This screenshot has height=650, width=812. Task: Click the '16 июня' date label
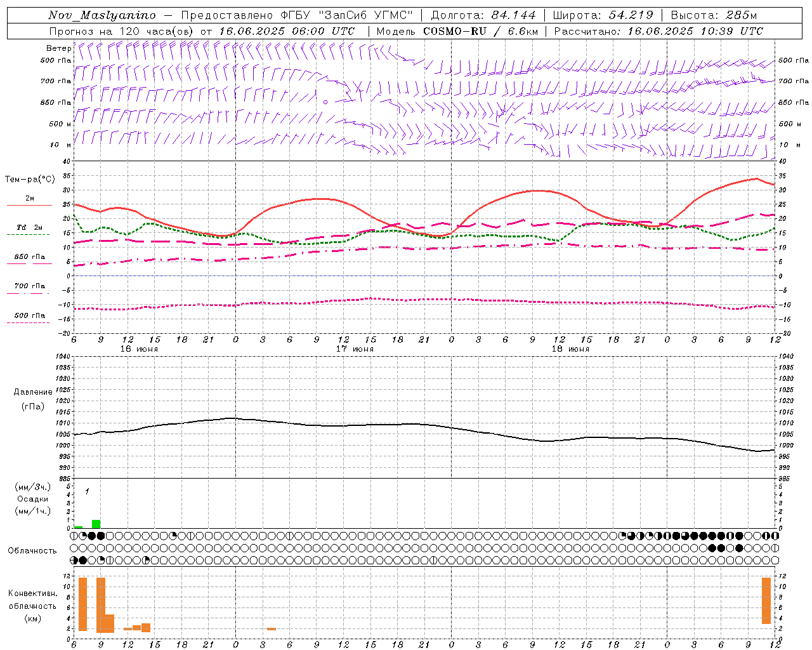pos(139,349)
